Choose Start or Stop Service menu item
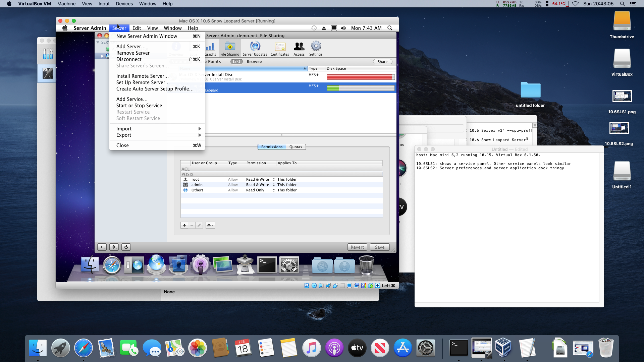 tap(157, 106)
